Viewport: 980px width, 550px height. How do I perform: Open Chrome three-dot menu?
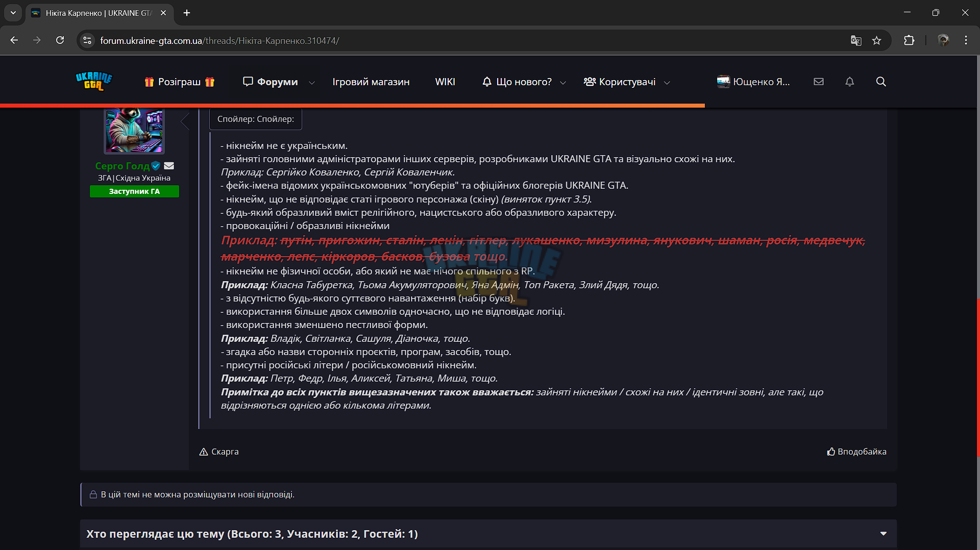966,40
